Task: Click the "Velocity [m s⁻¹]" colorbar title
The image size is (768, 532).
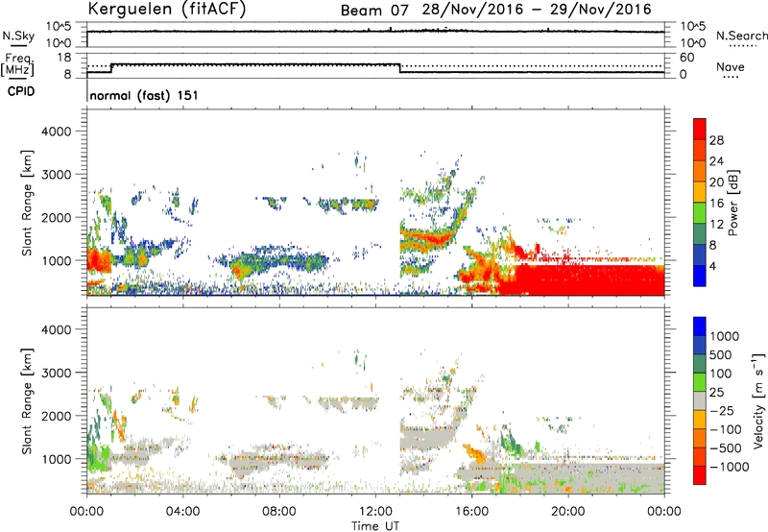Action: 758,400
